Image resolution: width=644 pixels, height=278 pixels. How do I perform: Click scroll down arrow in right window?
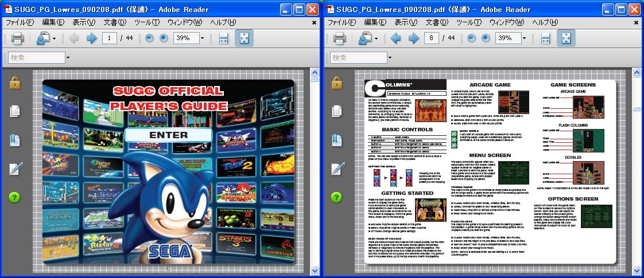pos(637,270)
